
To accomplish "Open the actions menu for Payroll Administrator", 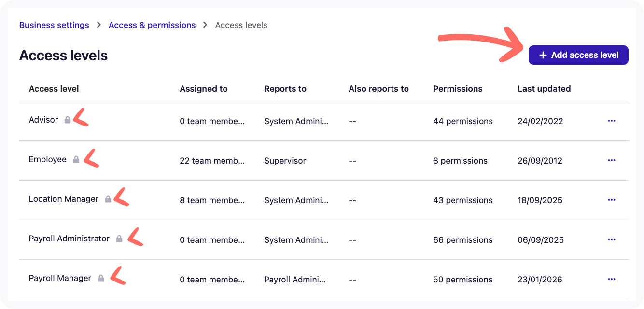I will pyautogui.click(x=612, y=239).
